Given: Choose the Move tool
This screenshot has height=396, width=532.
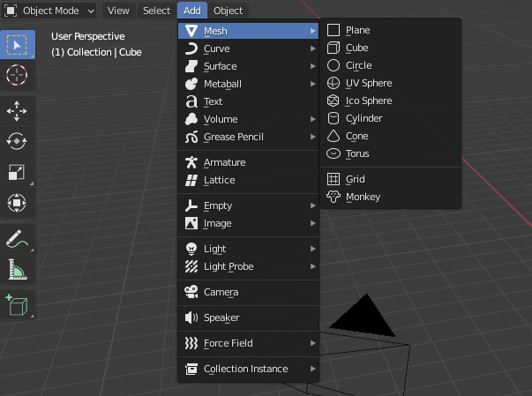Looking at the screenshot, I should coord(18,111).
